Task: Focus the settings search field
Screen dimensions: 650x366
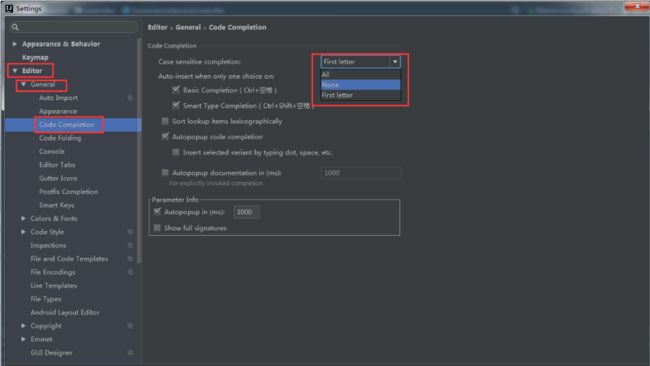Action: tap(74, 27)
